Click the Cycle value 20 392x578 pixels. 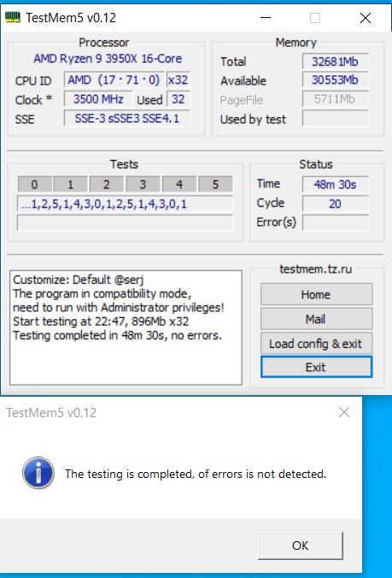(x=335, y=203)
